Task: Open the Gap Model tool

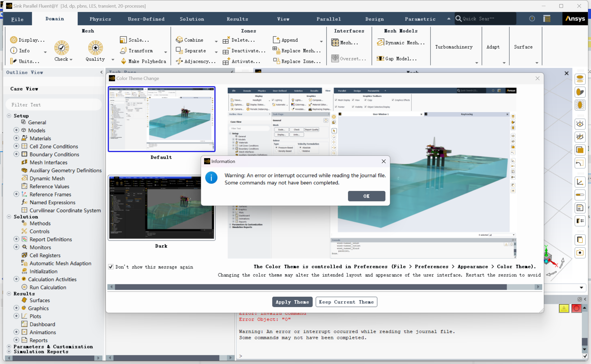Action: point(397,59)
